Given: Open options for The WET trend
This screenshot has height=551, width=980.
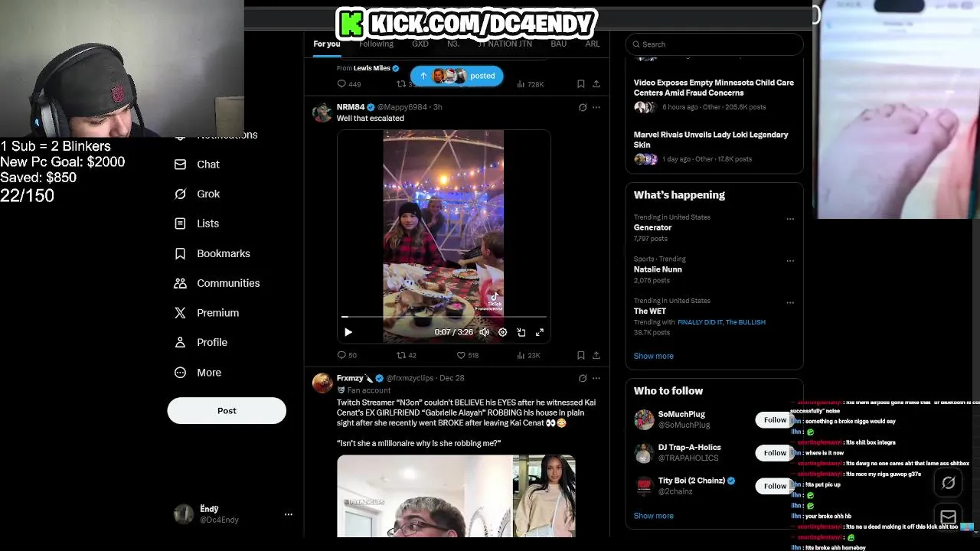Looking at the screenshot, I should pos(790,303).
